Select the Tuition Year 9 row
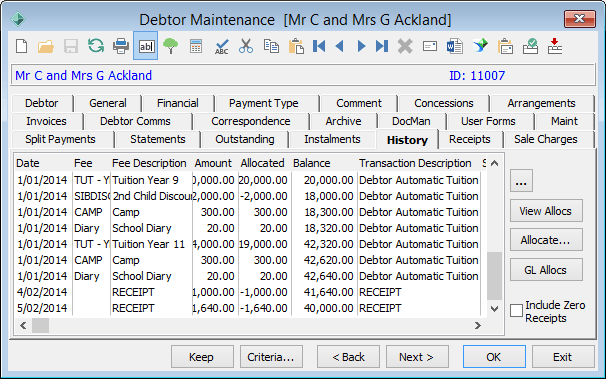Viewport: 606px width, 379px height. (x=248, y=180)
